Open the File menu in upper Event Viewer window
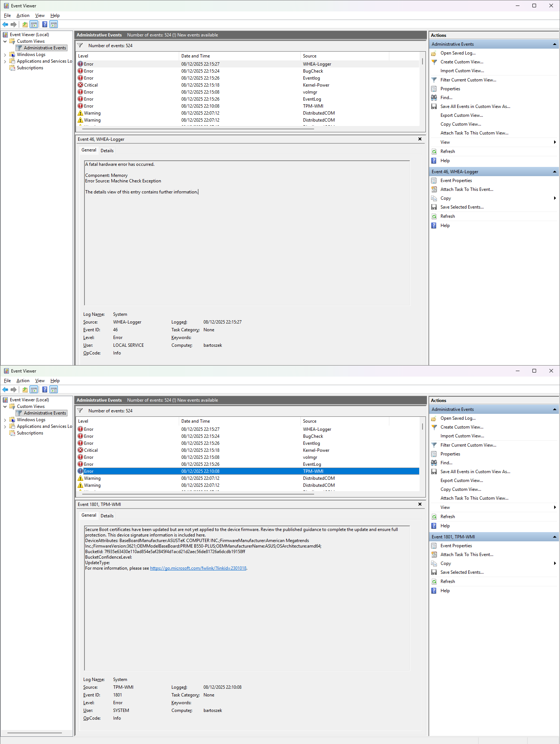 [x=7, y=15]
